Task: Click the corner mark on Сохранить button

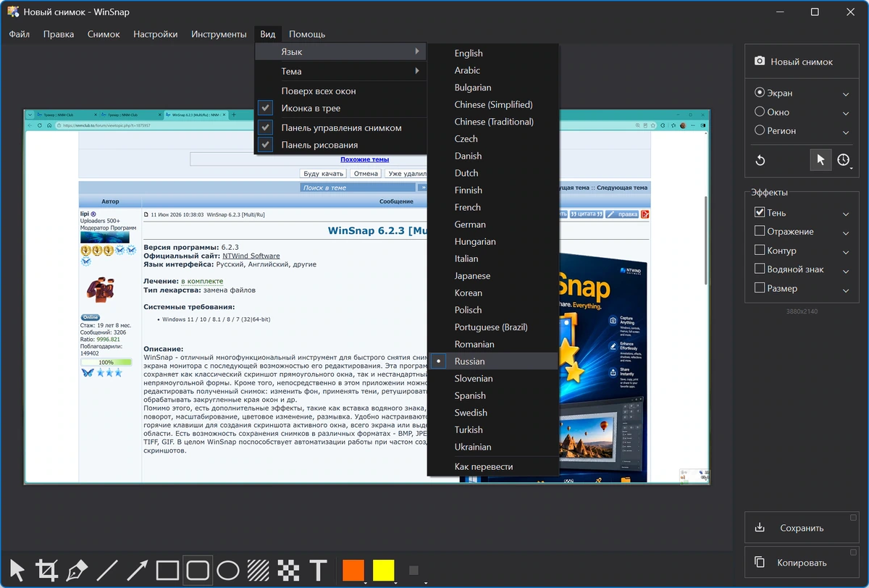Action: tap(853, 517)
